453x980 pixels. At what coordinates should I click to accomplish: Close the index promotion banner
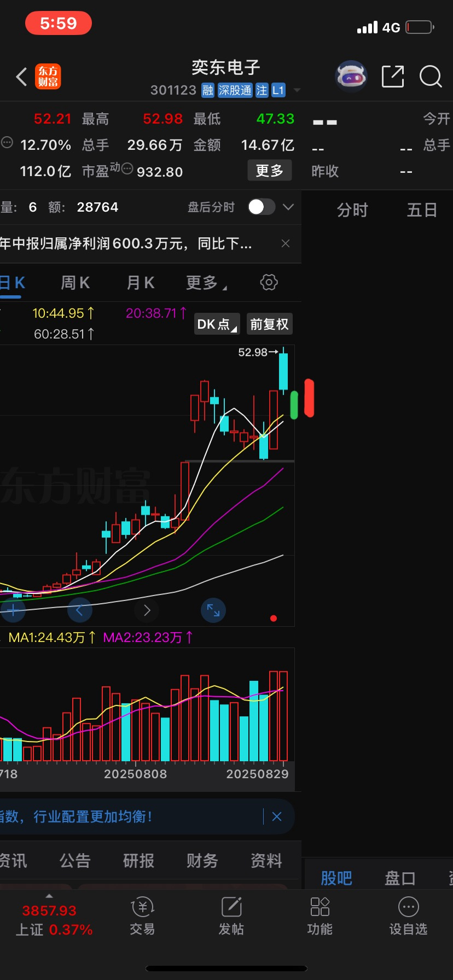277,816
